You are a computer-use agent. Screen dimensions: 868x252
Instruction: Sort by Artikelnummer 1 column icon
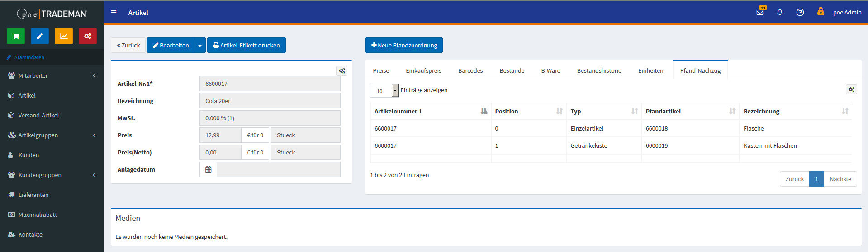pyautogui.click(x=484, y=111)
